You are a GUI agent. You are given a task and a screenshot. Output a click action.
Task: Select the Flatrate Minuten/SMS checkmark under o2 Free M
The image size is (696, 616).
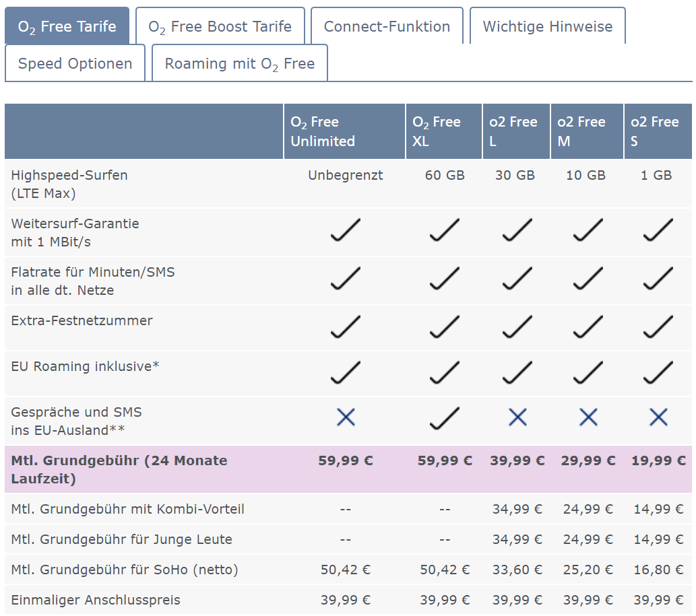pos(588,279)
